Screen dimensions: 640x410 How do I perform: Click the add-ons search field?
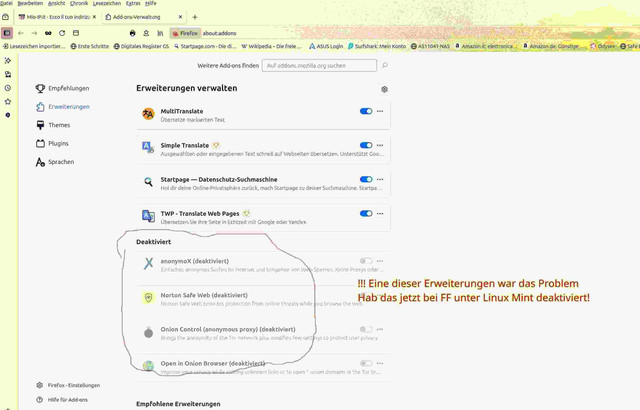pos(319,65)
